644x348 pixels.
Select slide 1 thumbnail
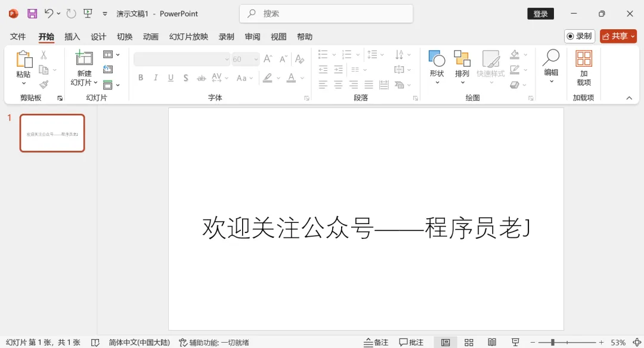pyautogui.click(x=52, y=133)
